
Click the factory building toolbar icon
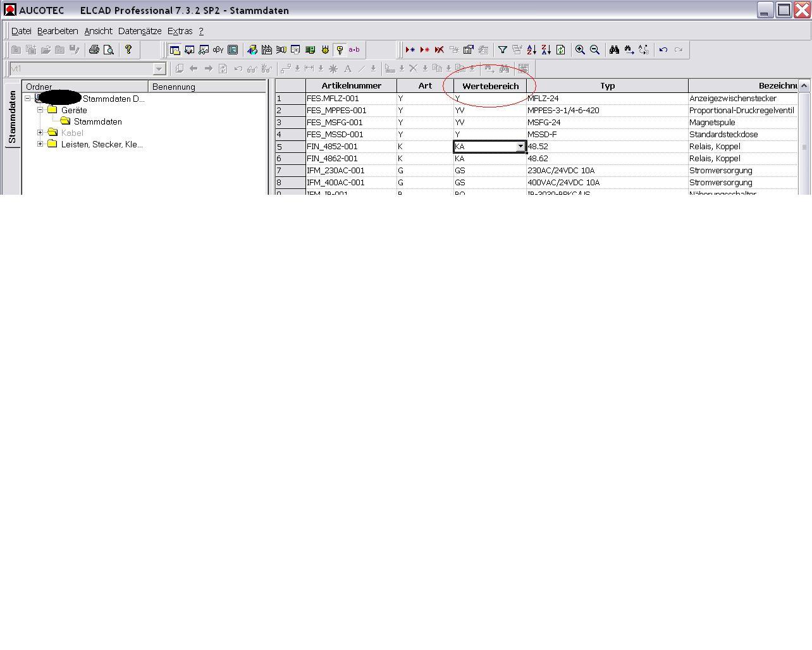(x=267, y=49)
